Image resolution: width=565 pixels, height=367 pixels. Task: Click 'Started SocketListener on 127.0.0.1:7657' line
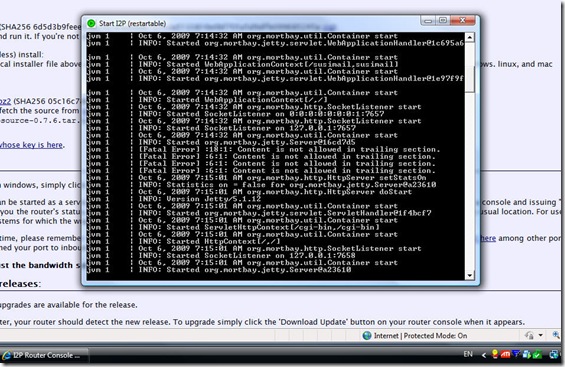point(222,128)
